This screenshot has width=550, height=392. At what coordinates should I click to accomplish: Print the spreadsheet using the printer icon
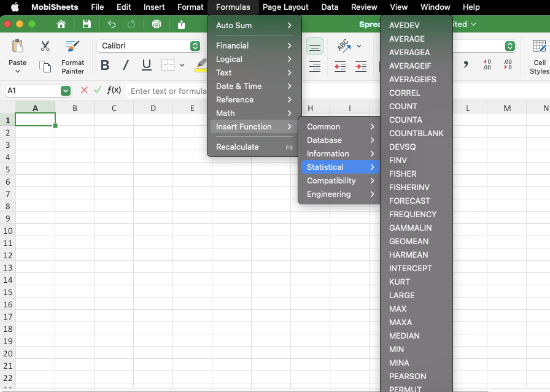pos(157,25)
